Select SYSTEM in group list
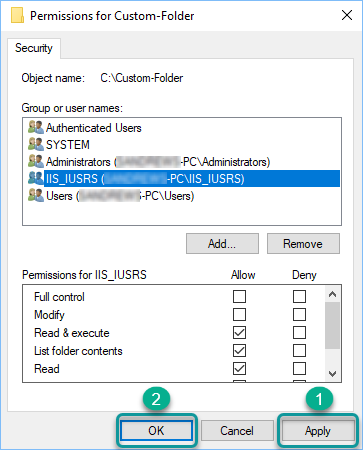363x450 pixels. coord(68,145)
